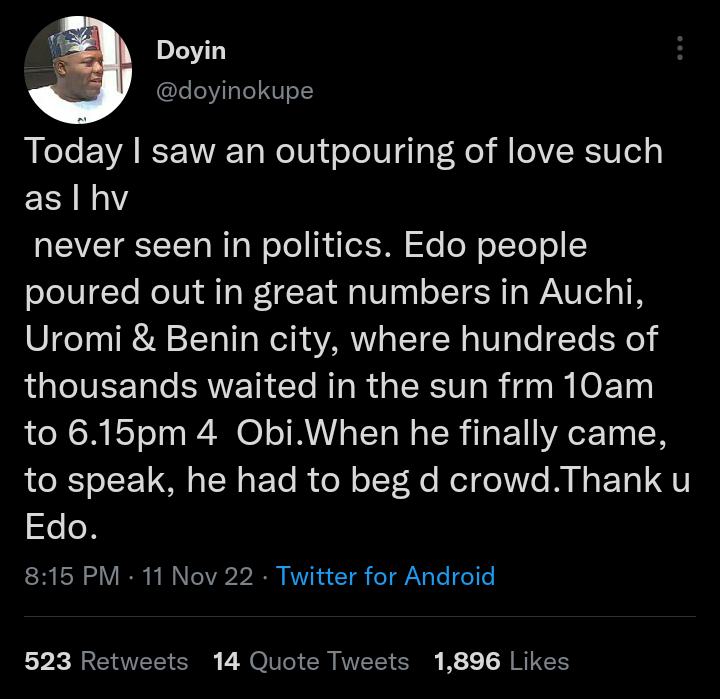
Task: Click the tweet body text
Action: (x=357, y=339)
